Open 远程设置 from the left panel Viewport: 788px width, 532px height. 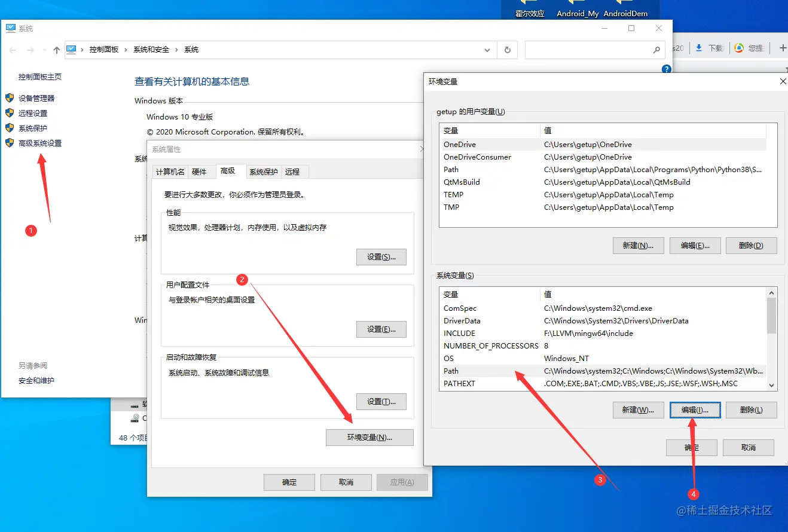point(33,113)
